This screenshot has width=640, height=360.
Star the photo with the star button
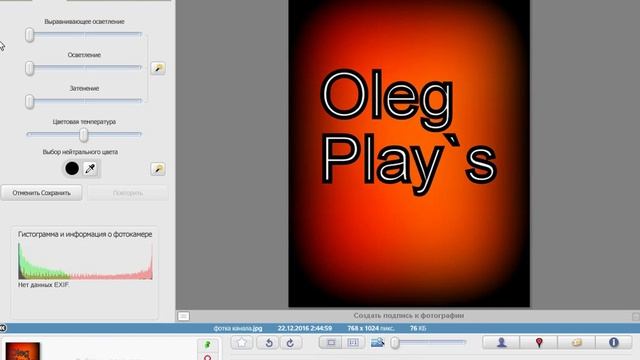[x=242, y=342]
